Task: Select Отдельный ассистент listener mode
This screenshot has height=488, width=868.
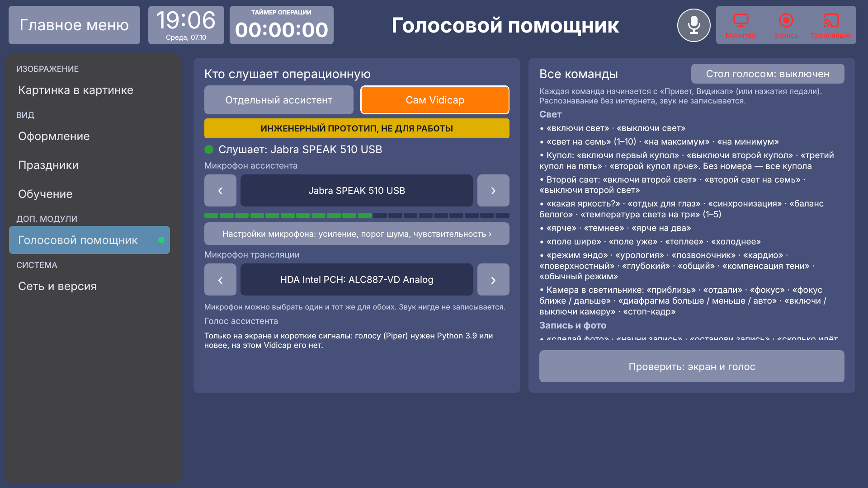Action: [279, 100]
